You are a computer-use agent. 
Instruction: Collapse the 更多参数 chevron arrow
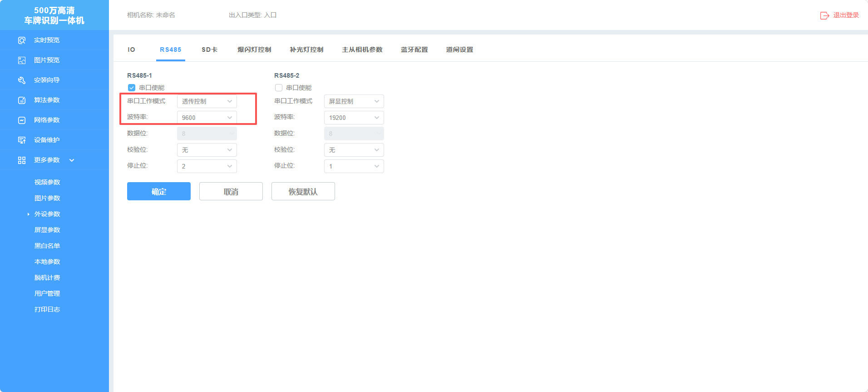coord(72,160)
